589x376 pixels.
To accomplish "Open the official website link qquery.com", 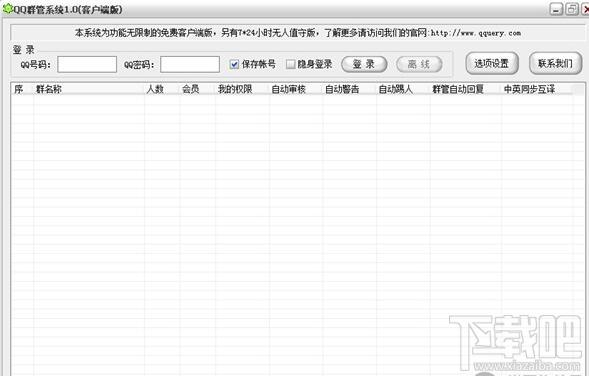I will click(x=476, y=33).
